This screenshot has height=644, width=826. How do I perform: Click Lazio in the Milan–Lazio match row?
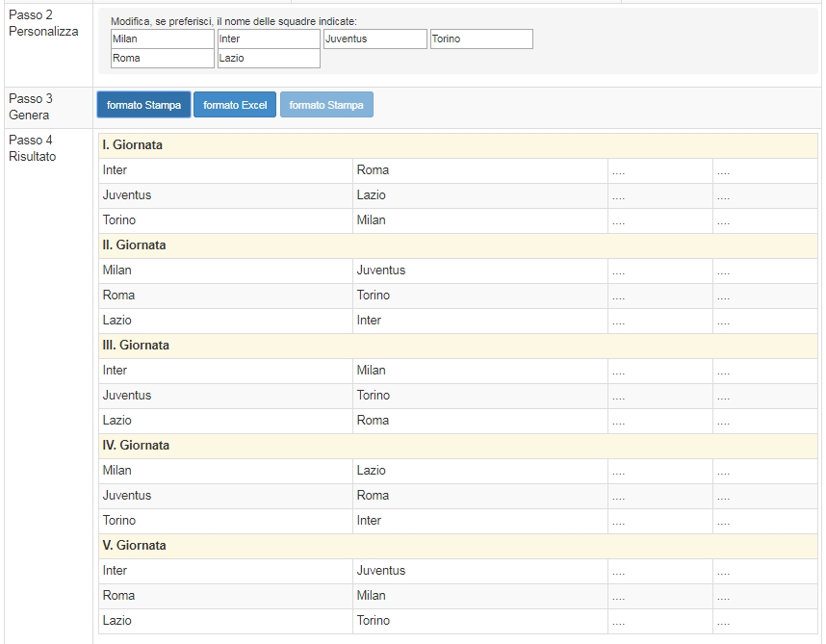pyautogui.click(x=372, y=470)
